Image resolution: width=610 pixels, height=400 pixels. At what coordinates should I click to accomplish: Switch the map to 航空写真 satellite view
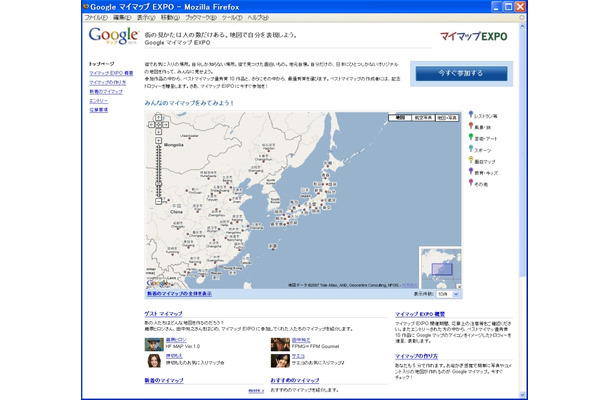coord(423,118)
